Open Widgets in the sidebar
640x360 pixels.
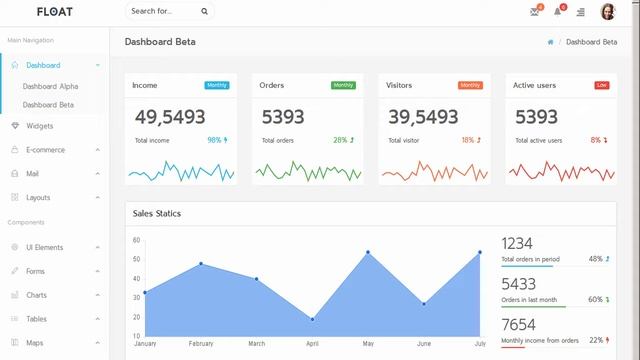tap(40, 126)
